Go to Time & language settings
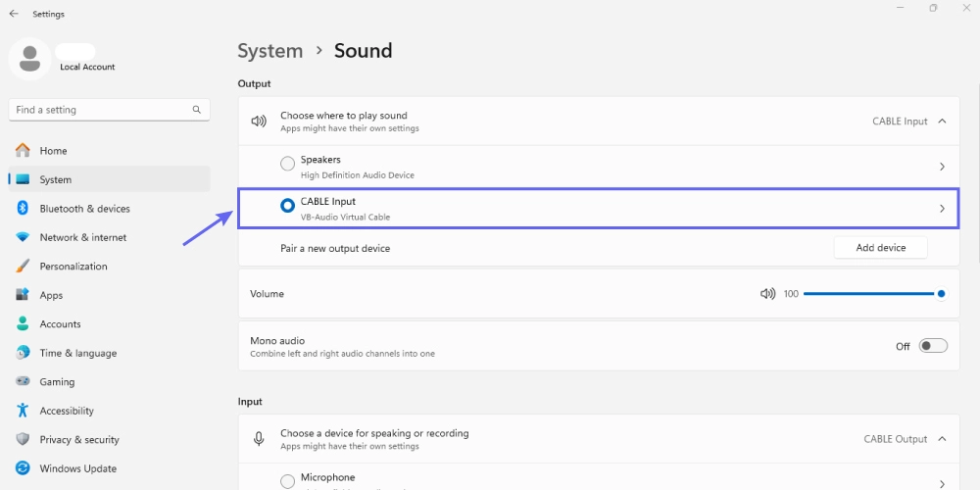Image resolution: width=980 pixels, height=490 pixels. [x=77, y=353]
